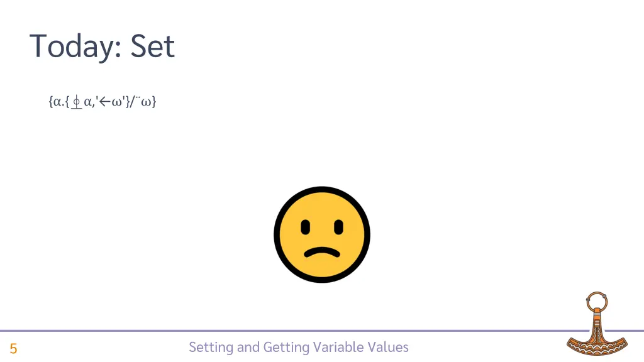Click the word "Setting" in the footer
644x362 pixels.
coord(211,347)
